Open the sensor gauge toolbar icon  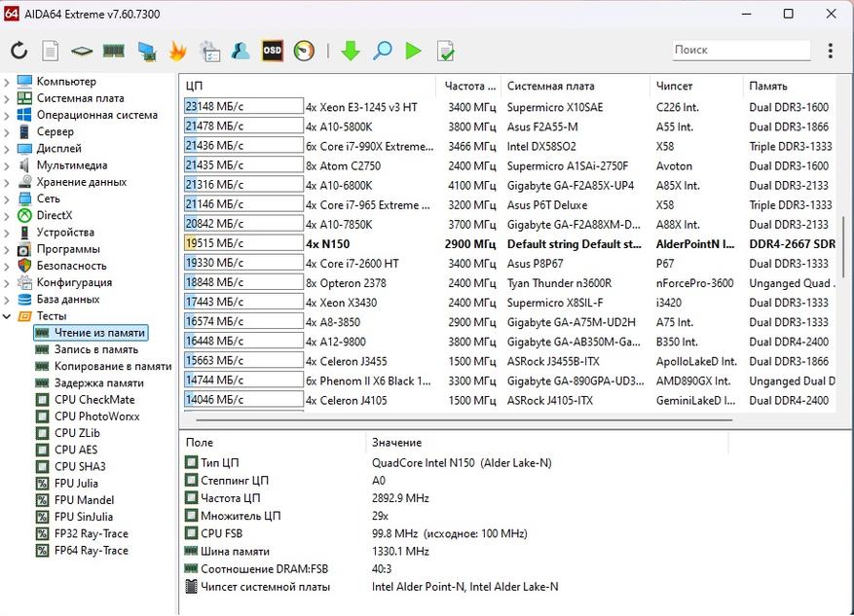coord(304,52)
